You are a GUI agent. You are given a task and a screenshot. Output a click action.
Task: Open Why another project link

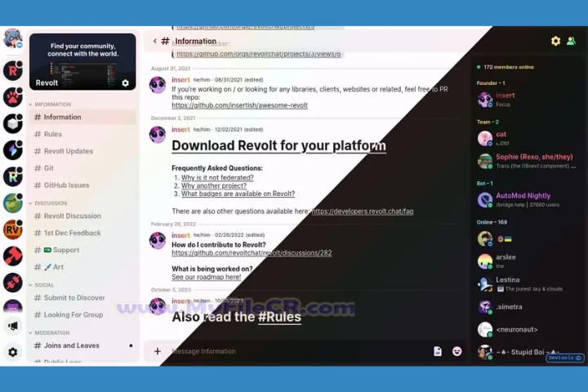point(214,185)
